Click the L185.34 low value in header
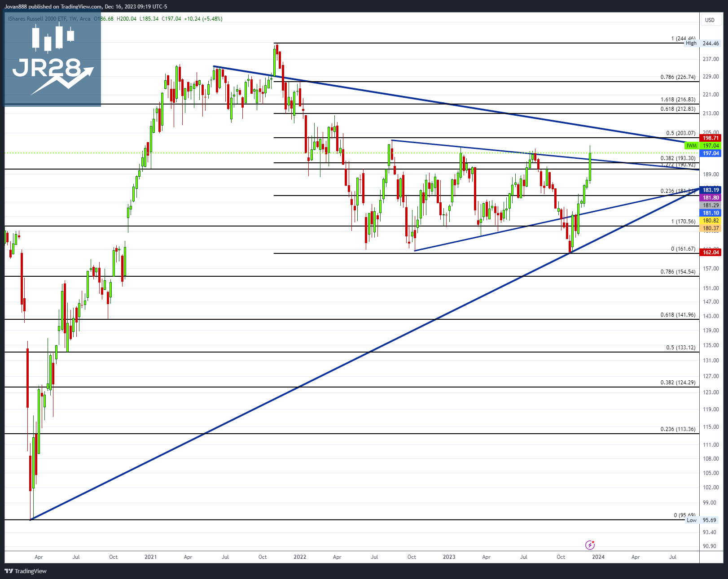Viewport: 728px width, 579px height. tap(149, 19)
